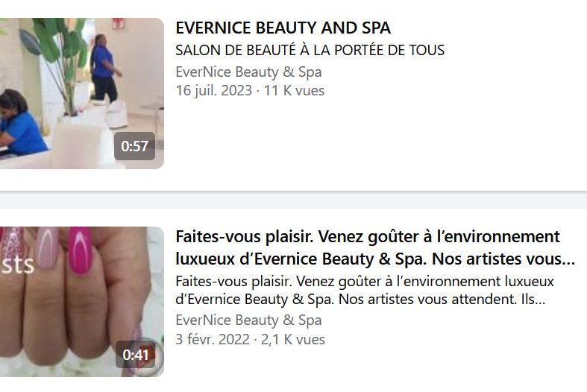The height and width of the screenshot is (392, 587).
Task: Click the bright pink nail in the thumbnail
Action: (x=81, y=250)
